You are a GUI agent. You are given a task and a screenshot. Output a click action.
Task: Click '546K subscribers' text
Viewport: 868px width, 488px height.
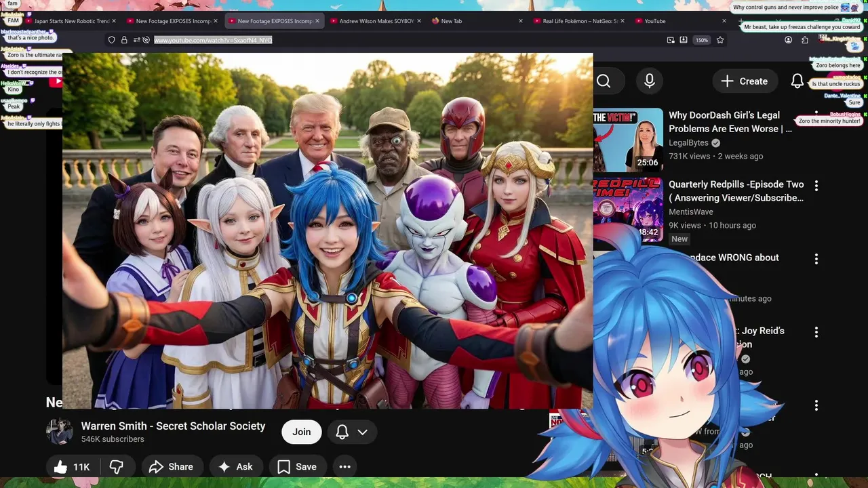point(113,439)
